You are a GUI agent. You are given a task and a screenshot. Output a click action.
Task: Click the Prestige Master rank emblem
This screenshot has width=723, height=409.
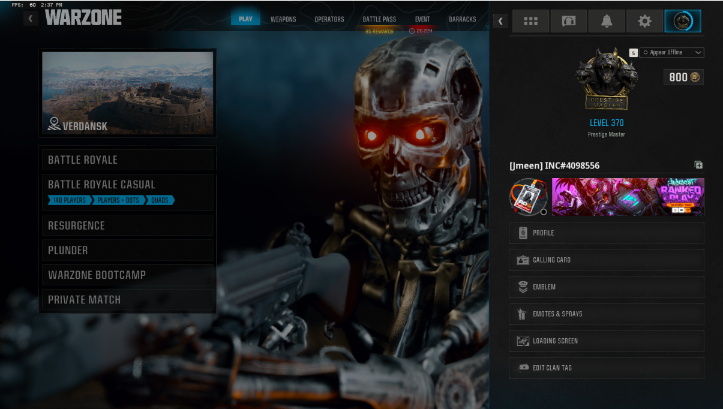pyautogui.click(x=606, y=79)
